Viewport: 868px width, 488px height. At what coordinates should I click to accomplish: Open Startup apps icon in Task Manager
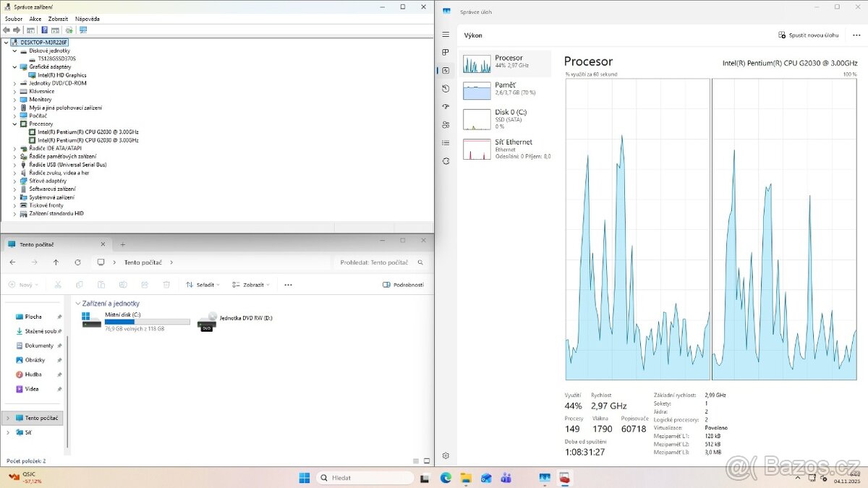pos(446,106)
